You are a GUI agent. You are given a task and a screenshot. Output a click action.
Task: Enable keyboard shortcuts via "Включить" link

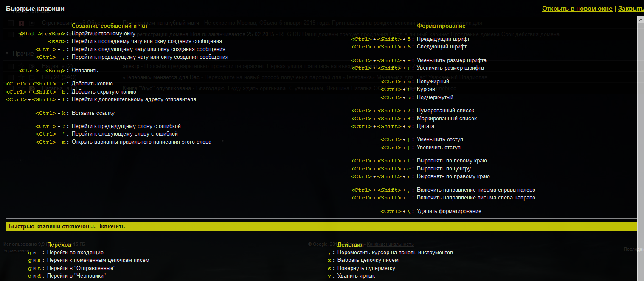(111, 227)
